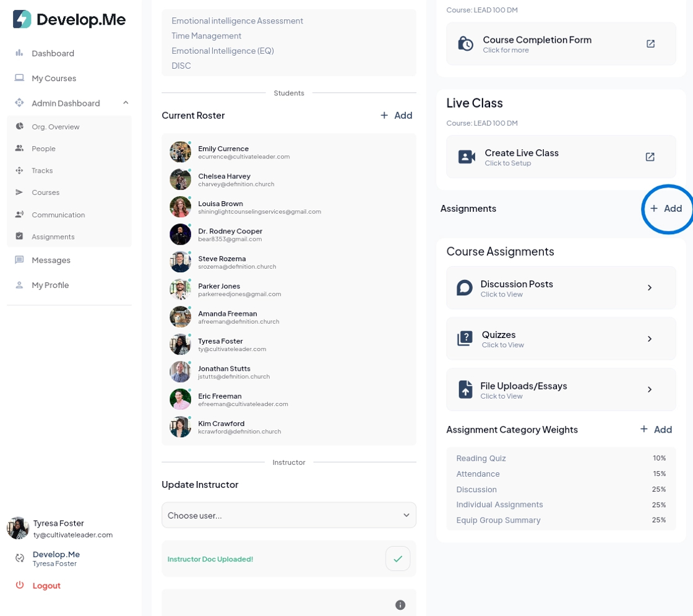Click the Attendance weight row
693x616 pixels.
(561, 474)
